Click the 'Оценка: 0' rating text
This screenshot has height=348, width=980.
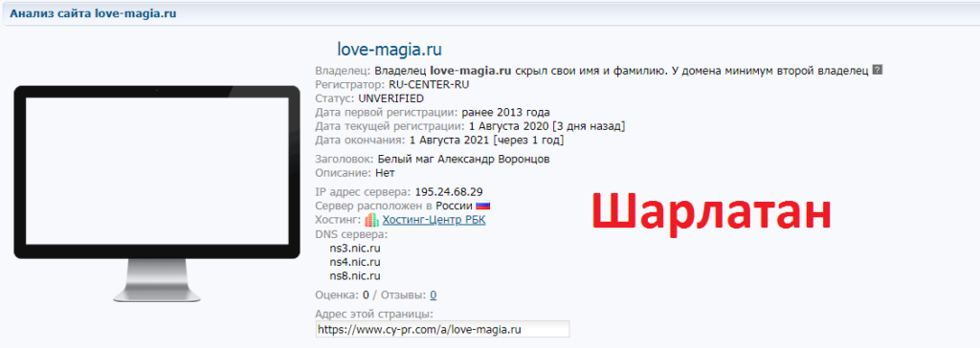pos(343,294)
